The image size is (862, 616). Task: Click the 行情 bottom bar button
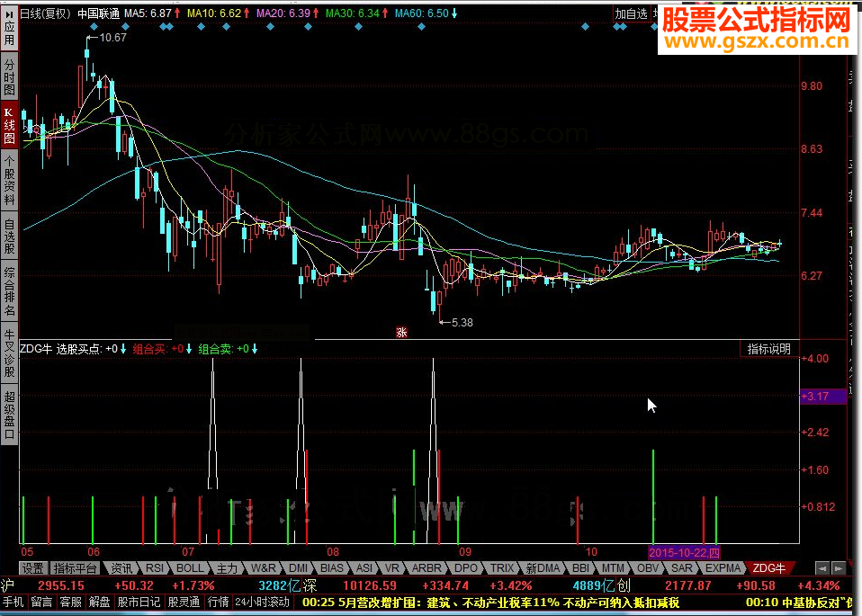(219, 603)
